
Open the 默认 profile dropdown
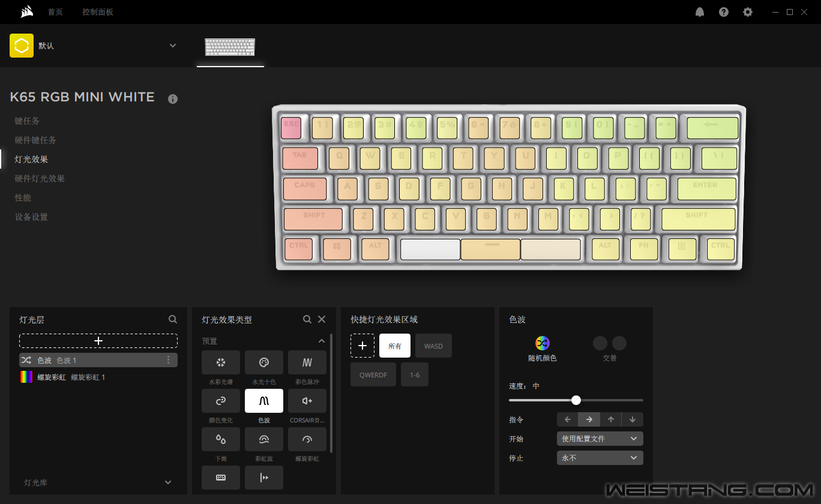(x=173, y=46)
